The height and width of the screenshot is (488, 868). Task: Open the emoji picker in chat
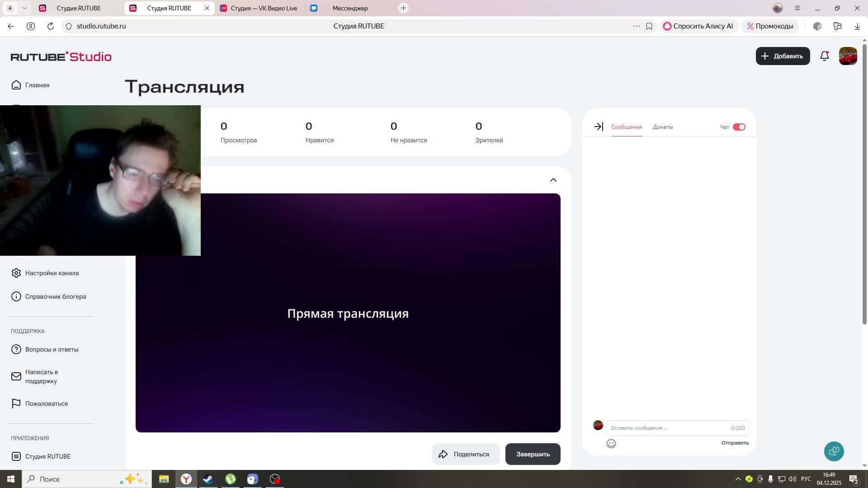tap(611, 444)
